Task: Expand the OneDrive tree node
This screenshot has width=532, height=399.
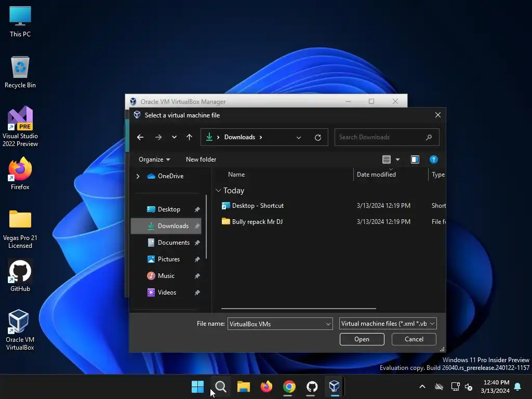Action: click(138, 176)
